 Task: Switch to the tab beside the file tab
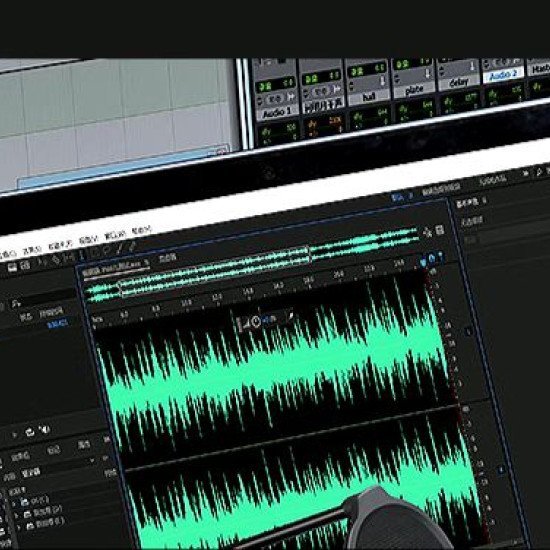[x=168, y=259]
